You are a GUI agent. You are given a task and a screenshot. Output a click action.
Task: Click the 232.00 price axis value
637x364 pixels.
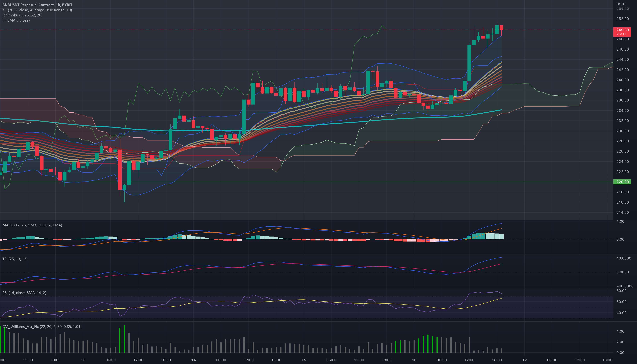(x=622, y=121)
